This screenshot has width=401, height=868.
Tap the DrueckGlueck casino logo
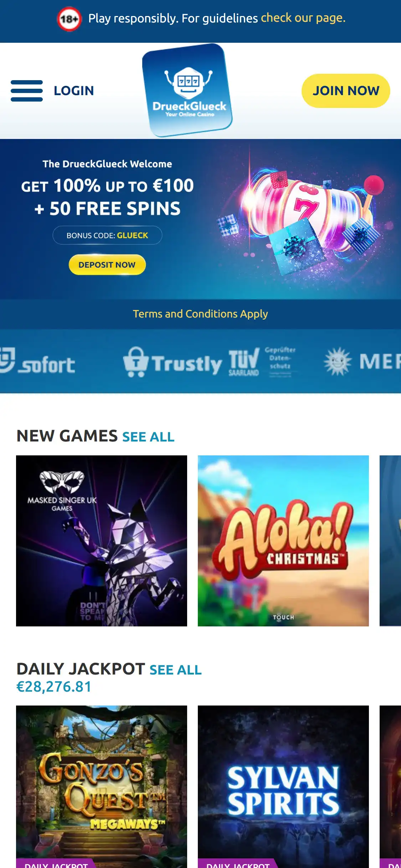pos(187,91)
